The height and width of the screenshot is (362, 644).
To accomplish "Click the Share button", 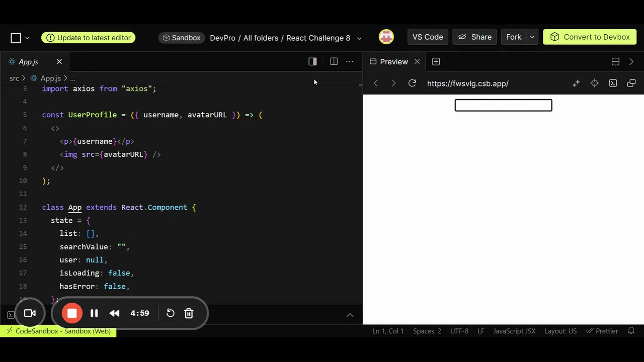I will click(x=474, y=37).
